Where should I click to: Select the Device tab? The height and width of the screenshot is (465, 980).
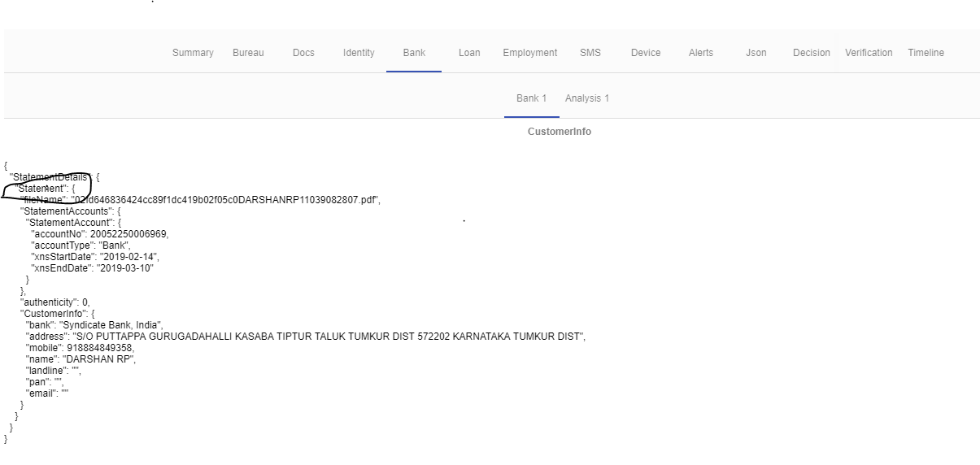click(x=646, y=53)
